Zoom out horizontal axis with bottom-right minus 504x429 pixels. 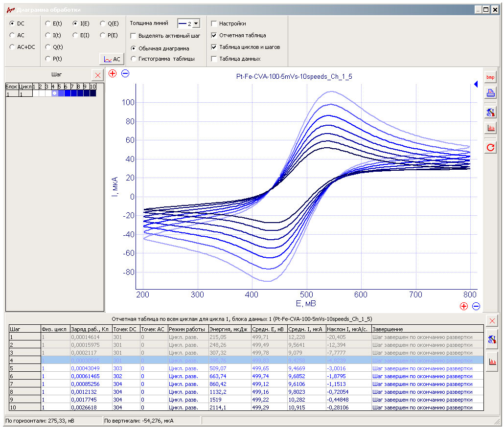click(x=476, y=306)
